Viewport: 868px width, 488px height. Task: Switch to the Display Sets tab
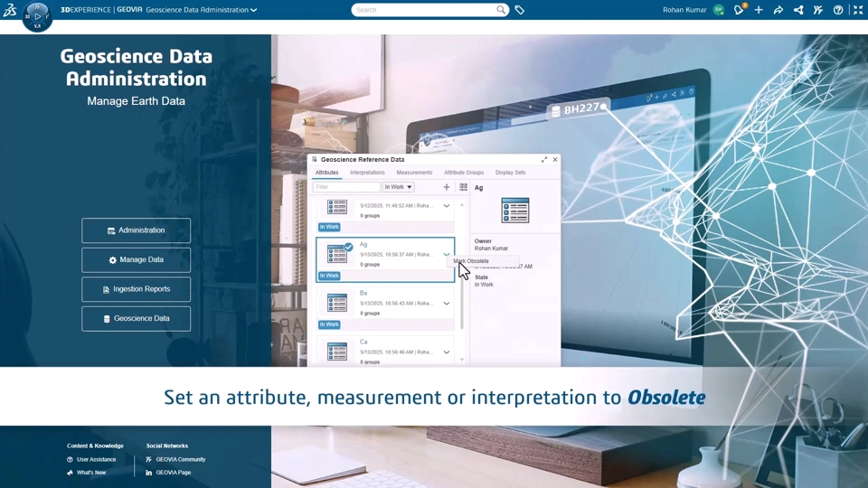(510, 173)
